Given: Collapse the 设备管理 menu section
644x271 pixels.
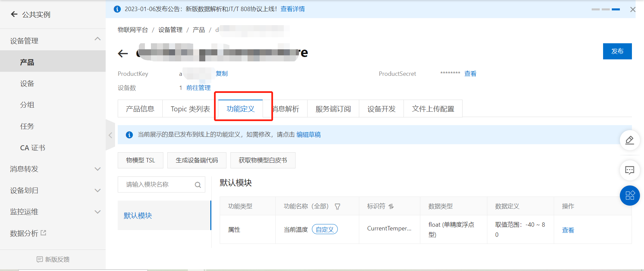Looking at the screenshot, I should pos(98,39).
